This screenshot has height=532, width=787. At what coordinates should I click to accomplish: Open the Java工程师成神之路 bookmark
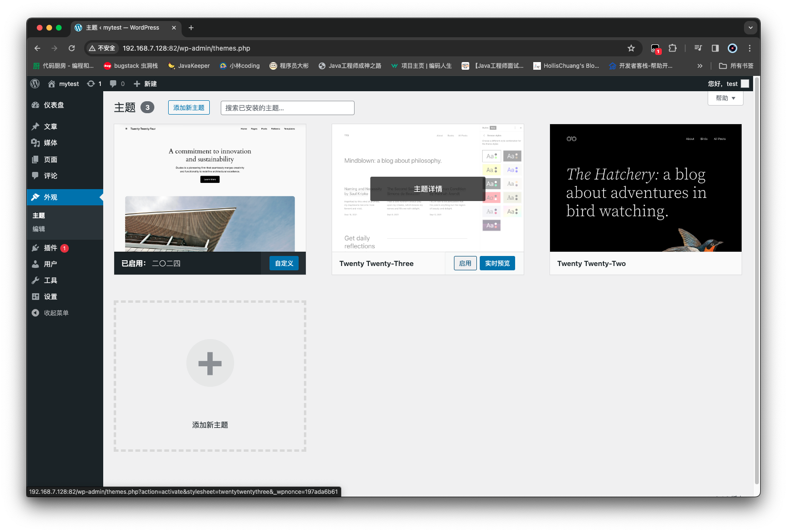click(x=350, y=66)
